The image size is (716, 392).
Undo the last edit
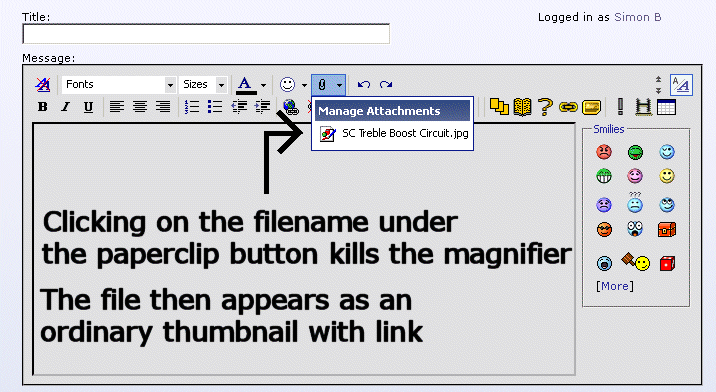click(x=363, y=85)
